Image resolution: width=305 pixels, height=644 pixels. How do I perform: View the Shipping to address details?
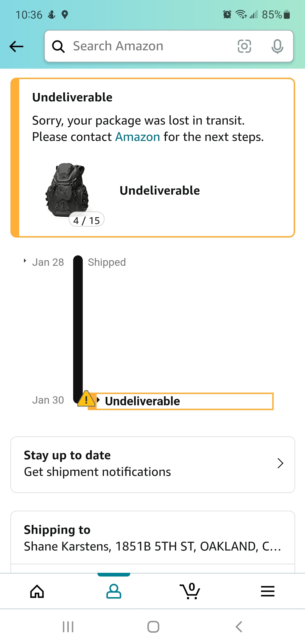pos(152,538)
